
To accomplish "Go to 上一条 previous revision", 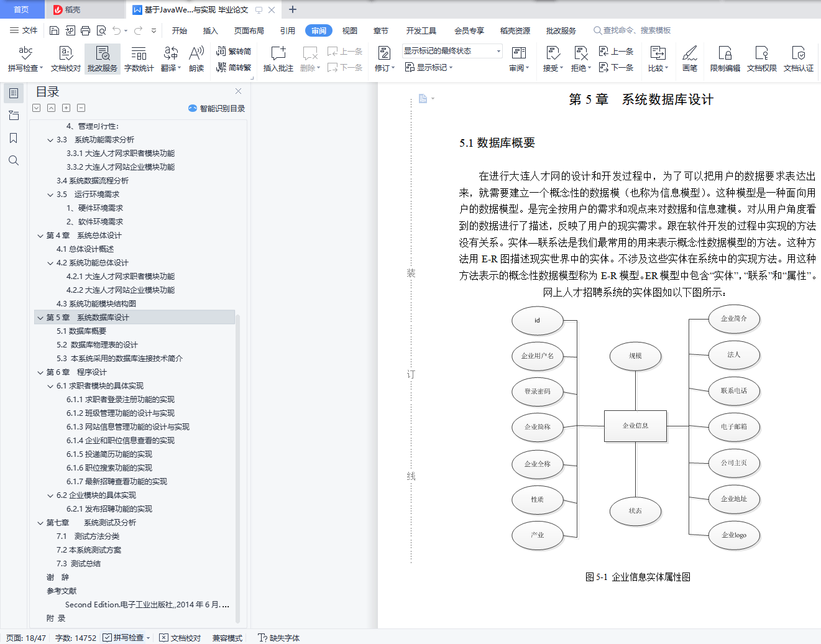I will (x=616, y=52).
